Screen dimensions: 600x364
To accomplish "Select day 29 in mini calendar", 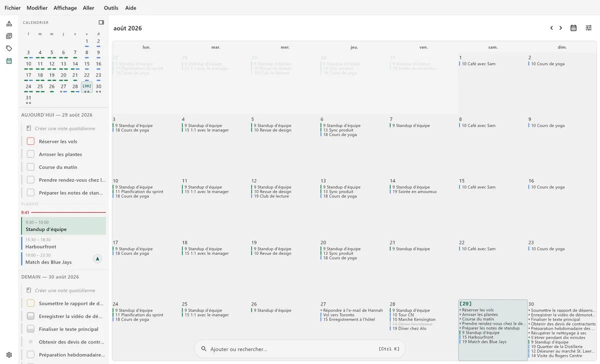I will 86,86.
